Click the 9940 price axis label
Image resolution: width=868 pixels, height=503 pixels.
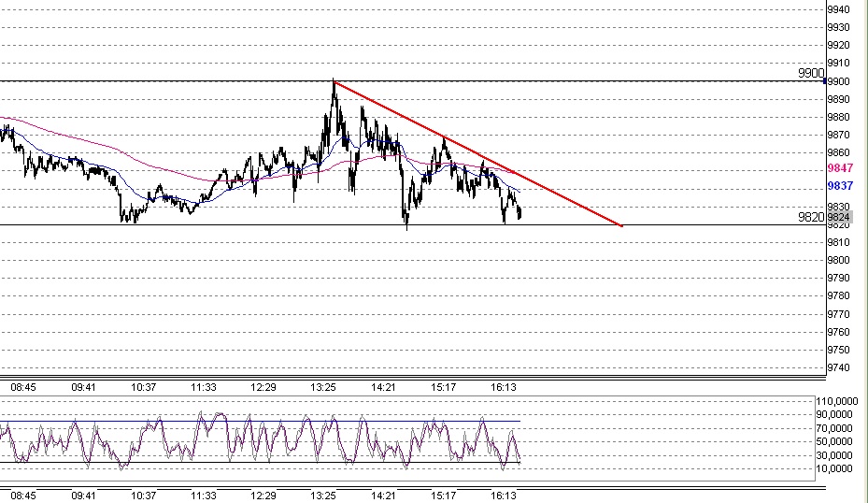tap(838, 9)
